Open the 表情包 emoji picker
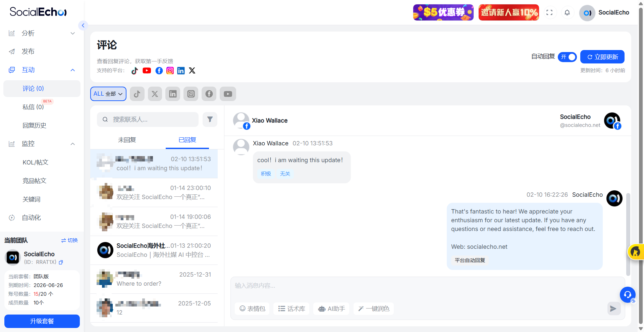The width and height of the screenshot is (644, 332). point(252,309)
